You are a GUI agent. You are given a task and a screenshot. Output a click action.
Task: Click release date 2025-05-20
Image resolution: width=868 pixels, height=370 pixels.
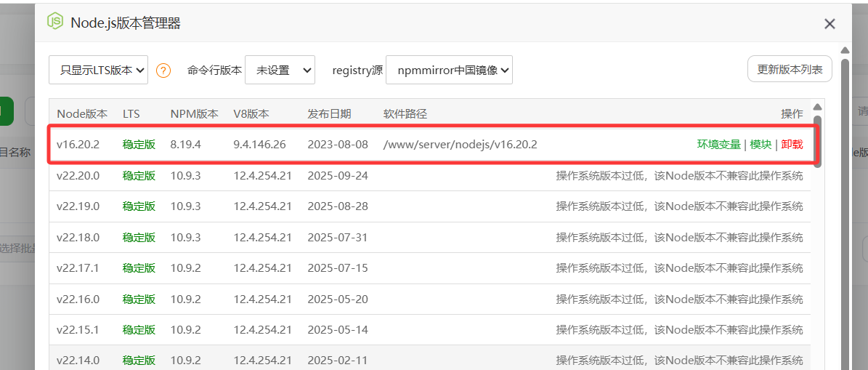point(338,299)
